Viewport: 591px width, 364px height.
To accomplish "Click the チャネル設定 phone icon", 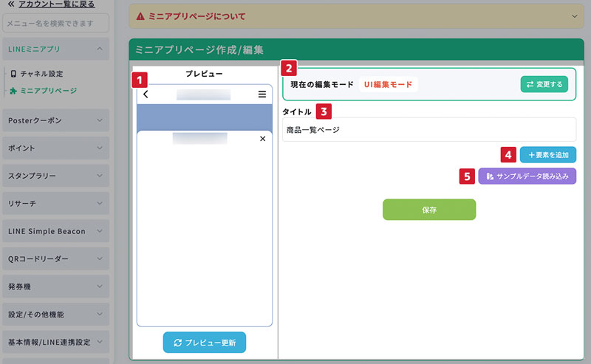I will (13, 74).
